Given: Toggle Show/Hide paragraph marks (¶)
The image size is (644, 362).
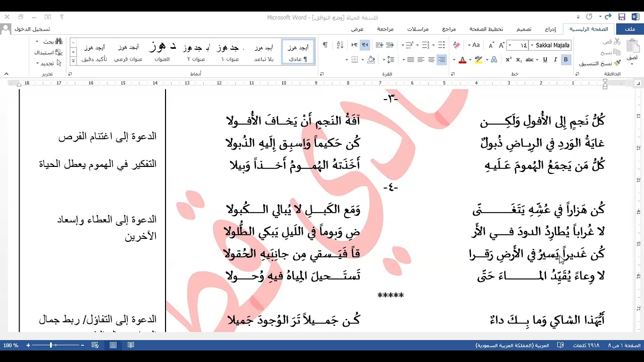Looking at the screenshot, I should (325, 45).
